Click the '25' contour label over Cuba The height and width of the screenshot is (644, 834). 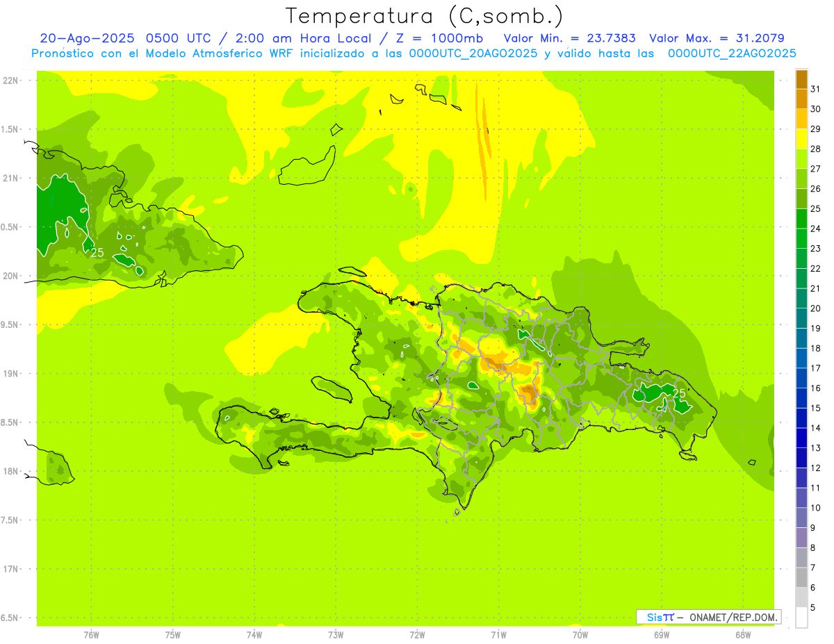[x=97, y=252]
